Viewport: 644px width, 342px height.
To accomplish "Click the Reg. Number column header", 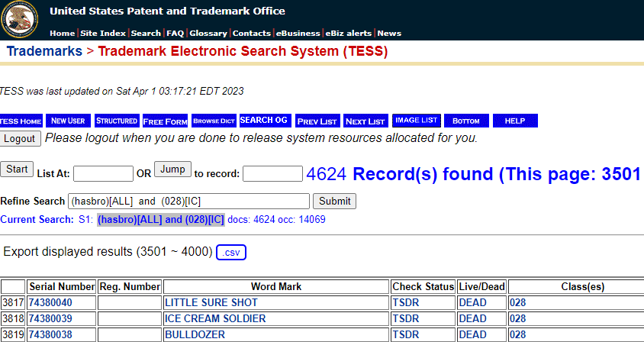I will coord(130,286).
